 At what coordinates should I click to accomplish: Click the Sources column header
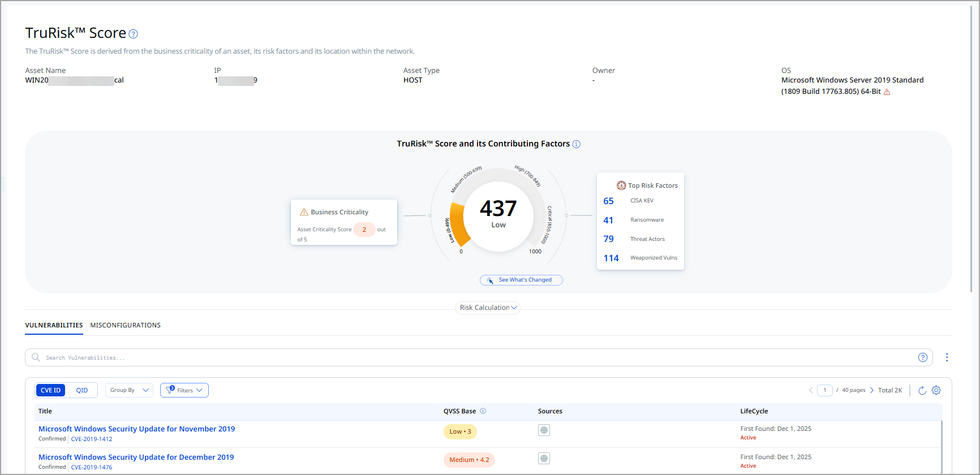[550, 411]
